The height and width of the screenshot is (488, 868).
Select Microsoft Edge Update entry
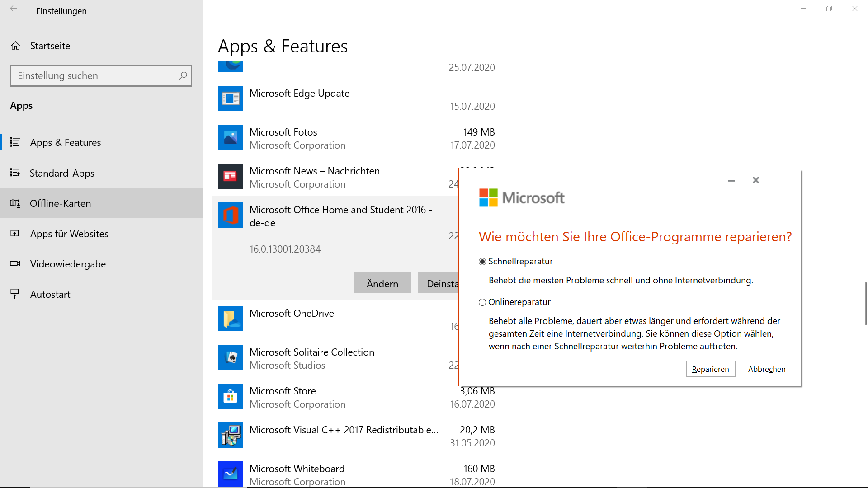356,99
